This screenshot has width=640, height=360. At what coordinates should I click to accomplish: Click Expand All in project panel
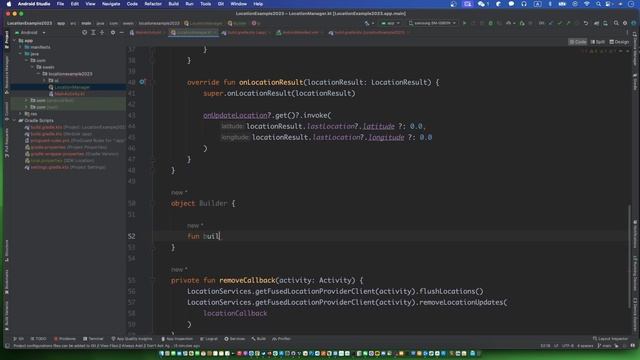93,33
